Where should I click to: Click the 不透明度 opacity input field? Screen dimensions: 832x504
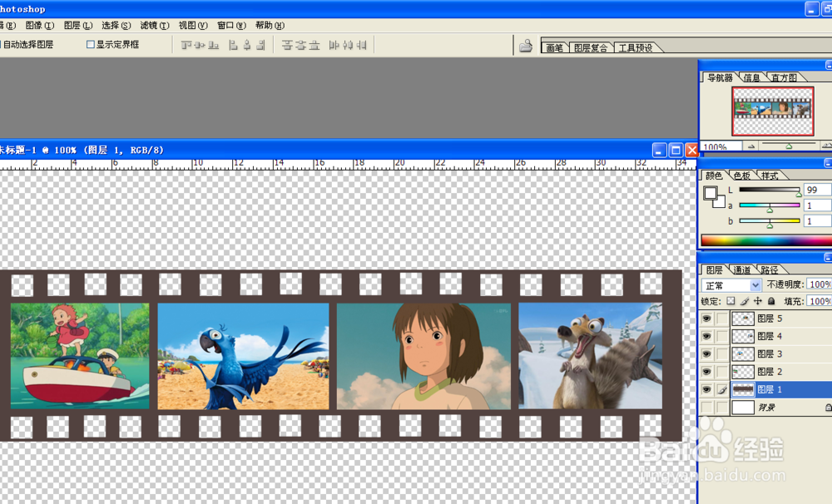[x=819, y=285]
